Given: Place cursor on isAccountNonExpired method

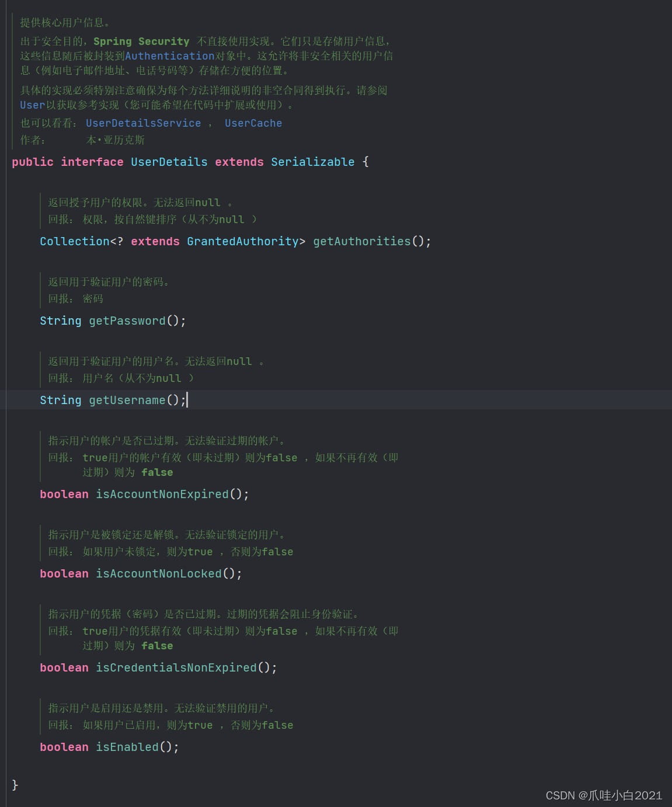Looking at the screenshot, I should tap(162, 494).
